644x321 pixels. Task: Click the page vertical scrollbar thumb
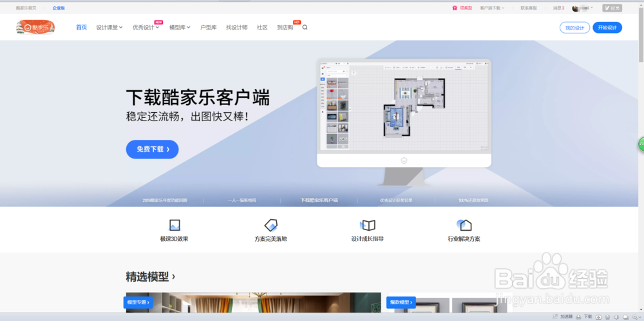click(641, 34)
